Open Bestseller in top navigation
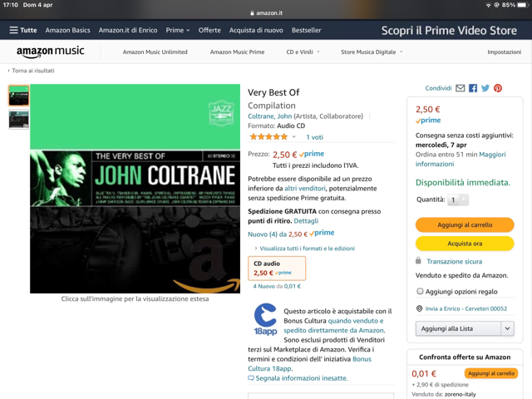The image size is (532, 399). (307, 30)
